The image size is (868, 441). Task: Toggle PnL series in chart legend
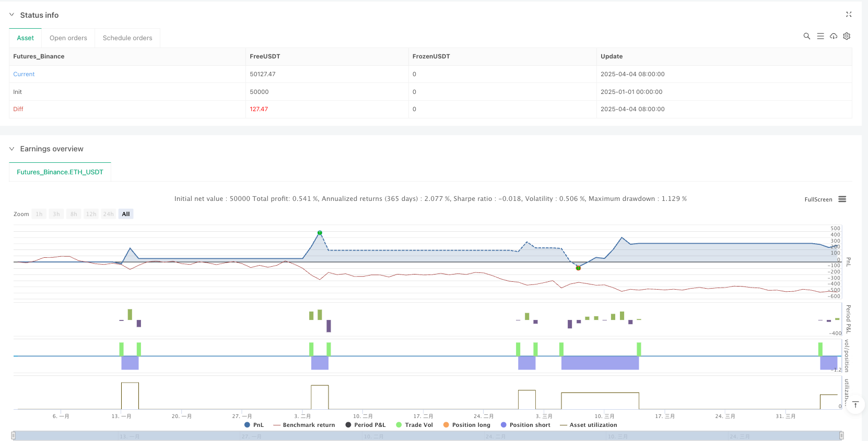(x=254, y=425)
